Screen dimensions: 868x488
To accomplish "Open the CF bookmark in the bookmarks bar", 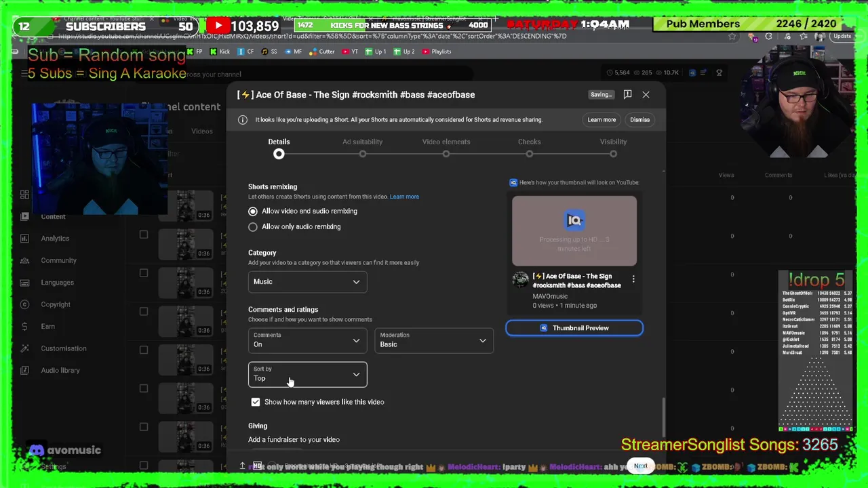I will 246,52.
